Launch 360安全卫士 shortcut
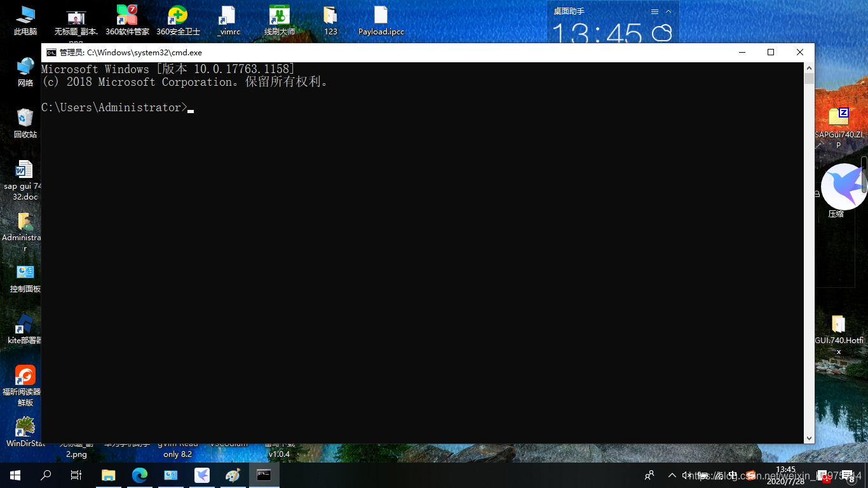The image size is (868, 488). point(178,20)
